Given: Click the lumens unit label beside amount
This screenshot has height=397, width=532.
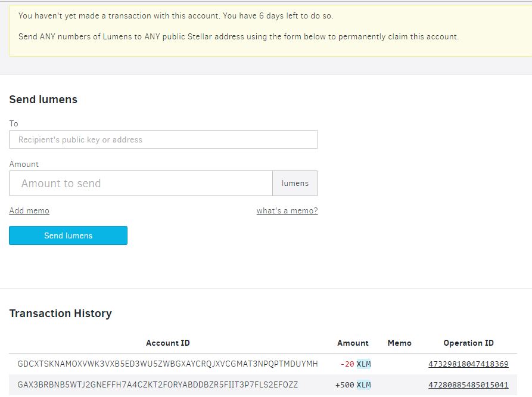Looking at the screenshot, I should coord(295,184).
